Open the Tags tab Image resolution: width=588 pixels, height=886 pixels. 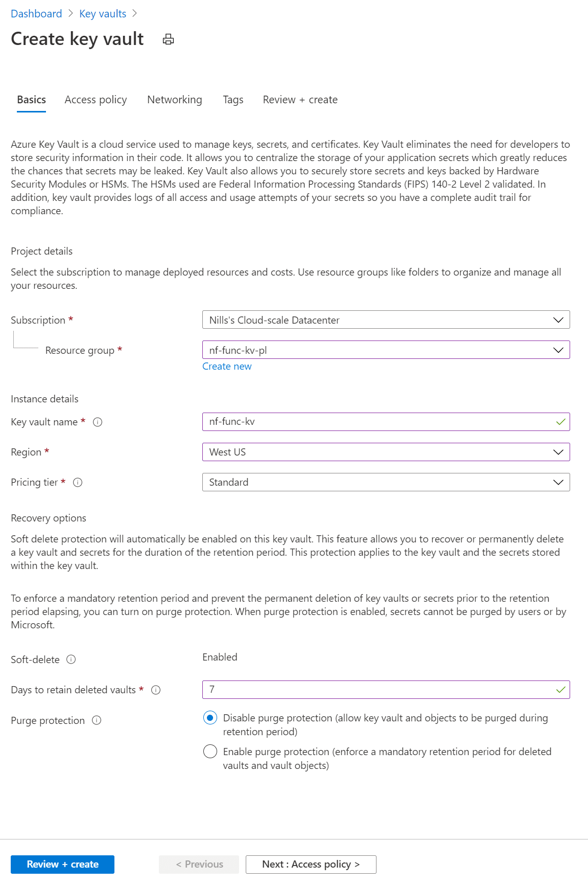[232, 100]
